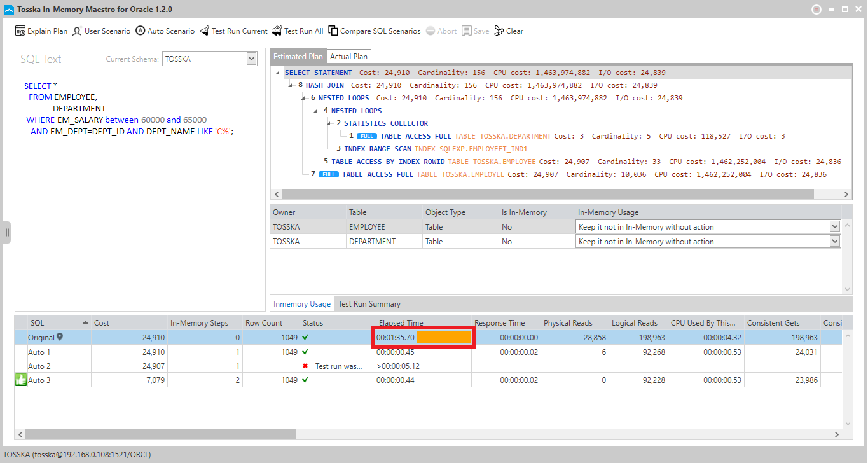Click orange elapsed time bar for Original

443,337
